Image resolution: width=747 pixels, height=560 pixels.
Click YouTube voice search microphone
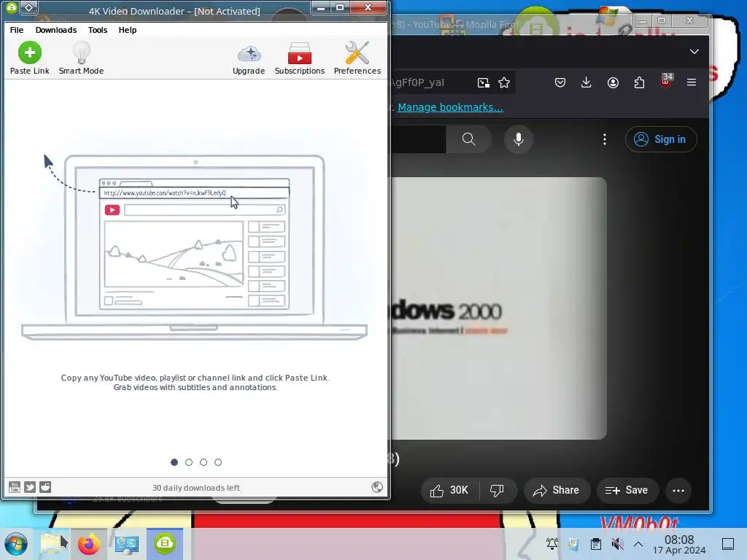click(519, 139)
